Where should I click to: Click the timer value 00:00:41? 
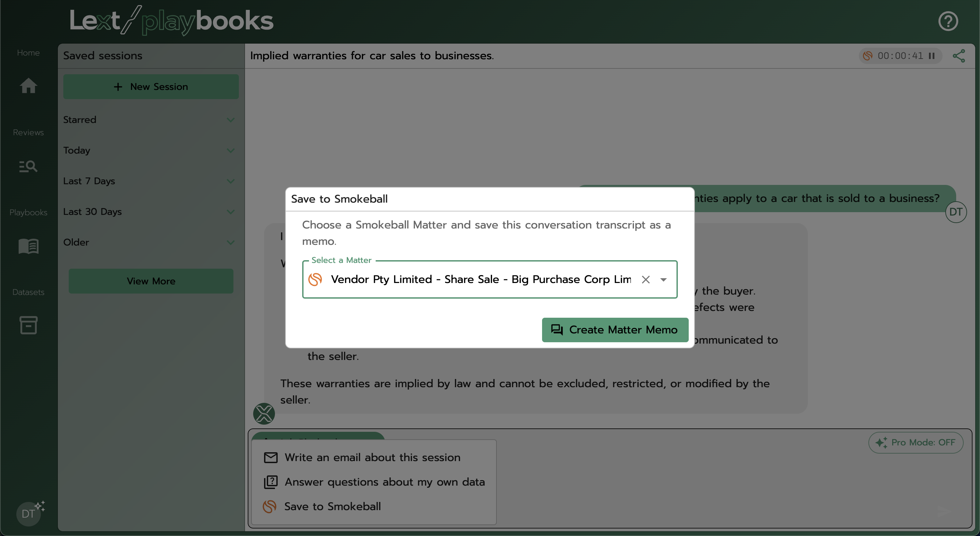pos(900,56)
